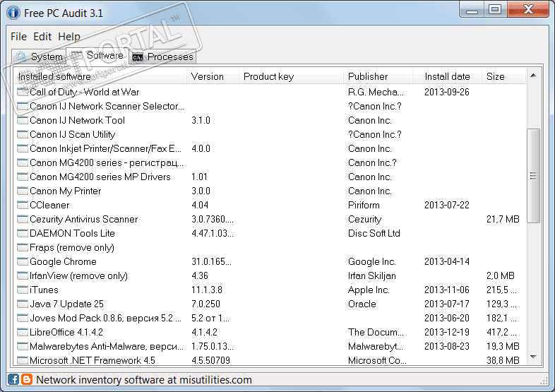Click the Canon Inkjet Printer/Scanner/Fax icon
The image size is (555, 392).
pyautogui.click(x=23, y=149)
